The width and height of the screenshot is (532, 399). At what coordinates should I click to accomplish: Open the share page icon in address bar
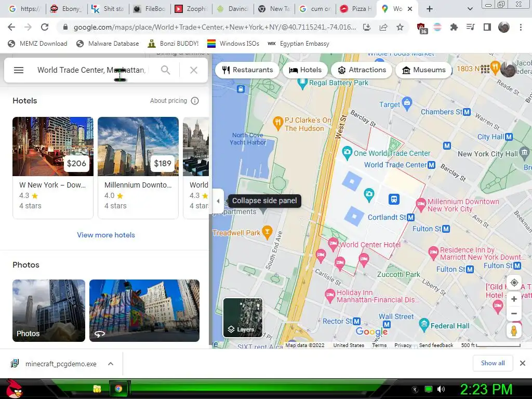383,27
